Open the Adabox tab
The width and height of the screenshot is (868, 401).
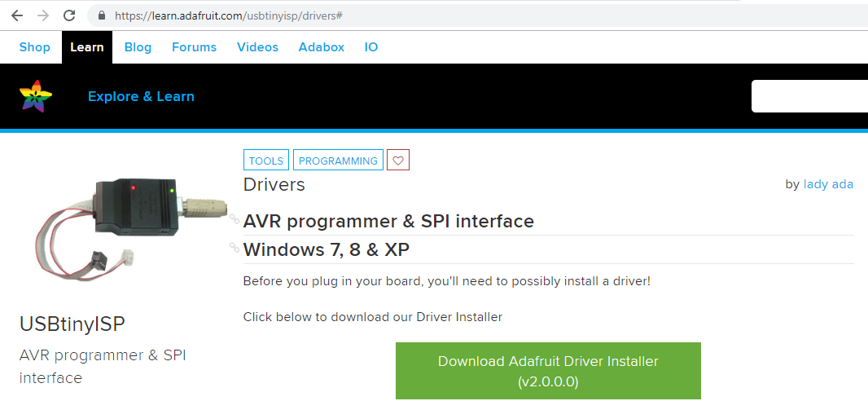(x=322, y=47)
